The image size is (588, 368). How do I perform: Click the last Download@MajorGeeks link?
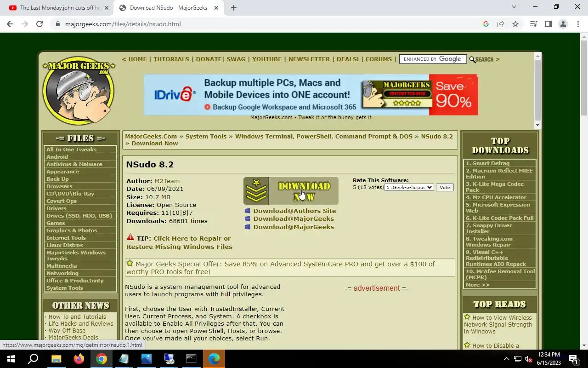click(294, 227)
